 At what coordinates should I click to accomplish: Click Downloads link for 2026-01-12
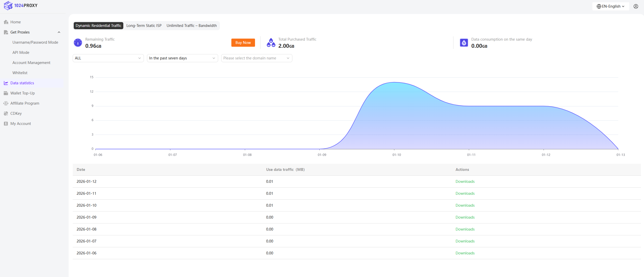click(465, 182)
